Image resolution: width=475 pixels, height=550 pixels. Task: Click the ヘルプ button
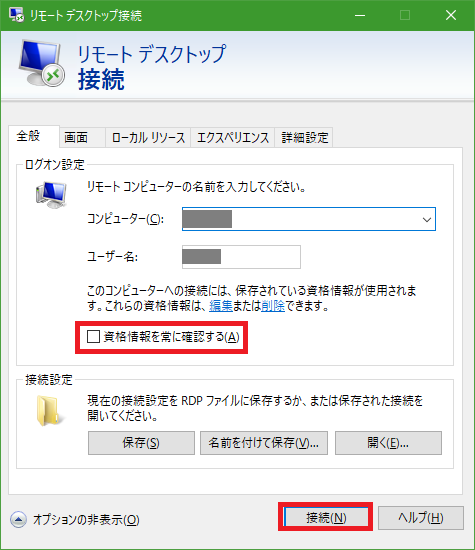421,518
